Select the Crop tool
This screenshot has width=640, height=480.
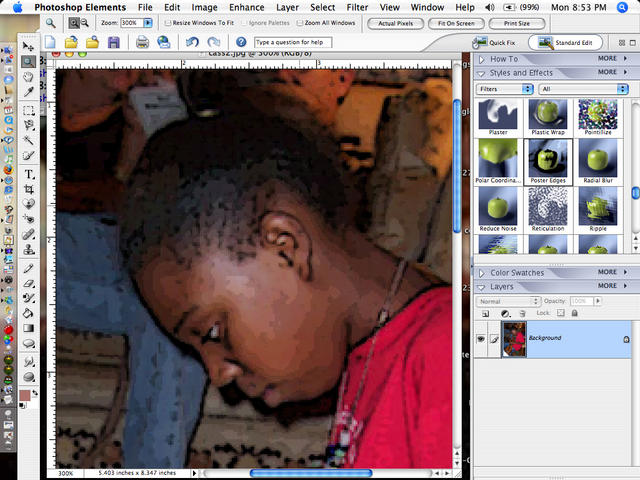point(29,189)
